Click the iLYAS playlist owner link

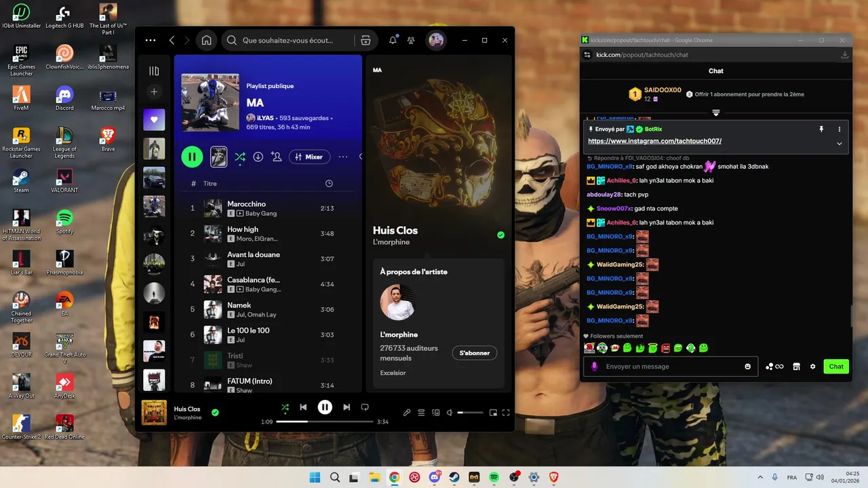(x=265, y=118)
